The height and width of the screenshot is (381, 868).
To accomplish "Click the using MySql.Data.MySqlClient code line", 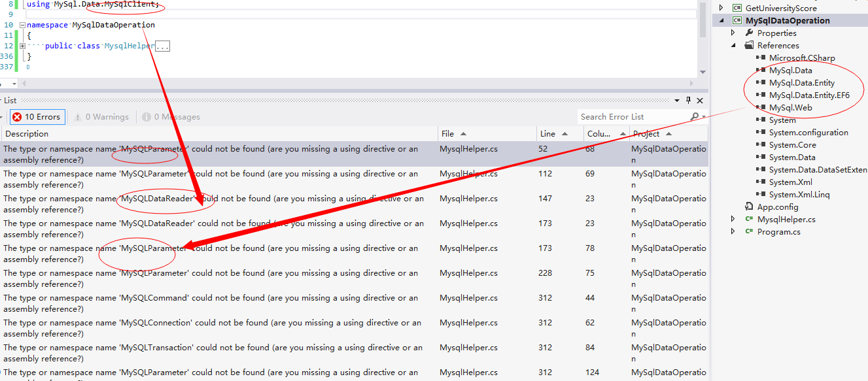I will point(93,4).
